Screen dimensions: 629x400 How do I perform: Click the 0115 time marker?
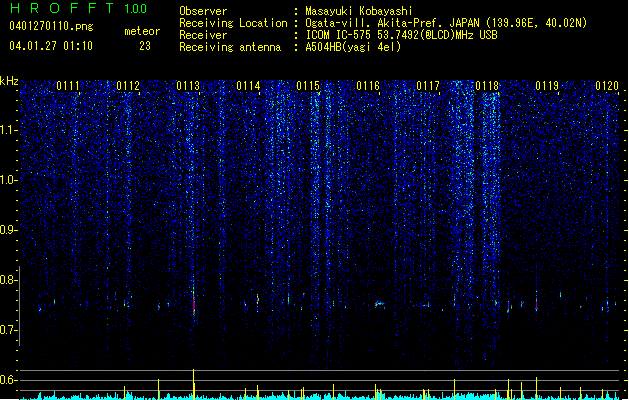point(308,85)
